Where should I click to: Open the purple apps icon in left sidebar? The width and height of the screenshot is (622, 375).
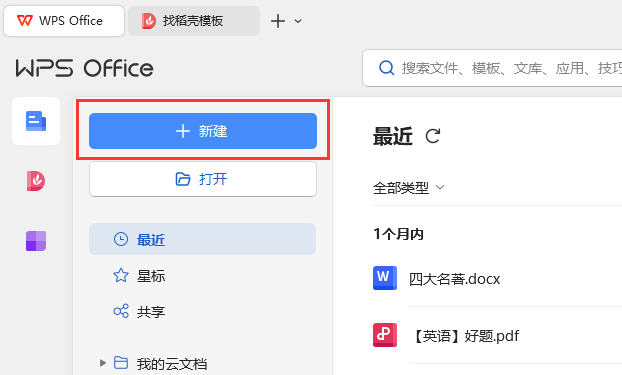(x=36, y=241)
